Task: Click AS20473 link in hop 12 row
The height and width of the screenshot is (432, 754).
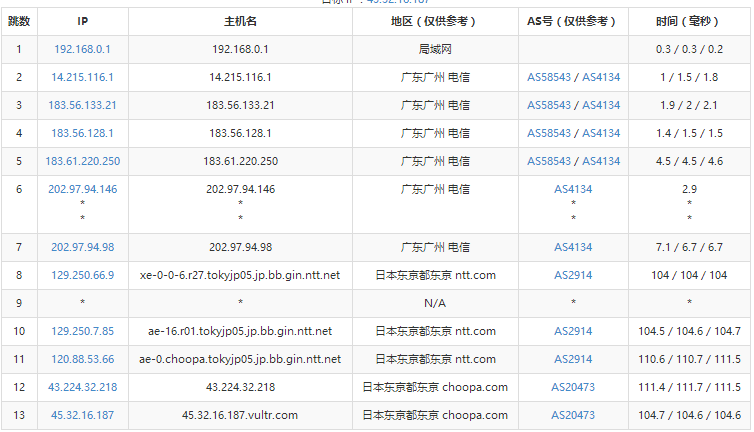Action: click(573, 387)
